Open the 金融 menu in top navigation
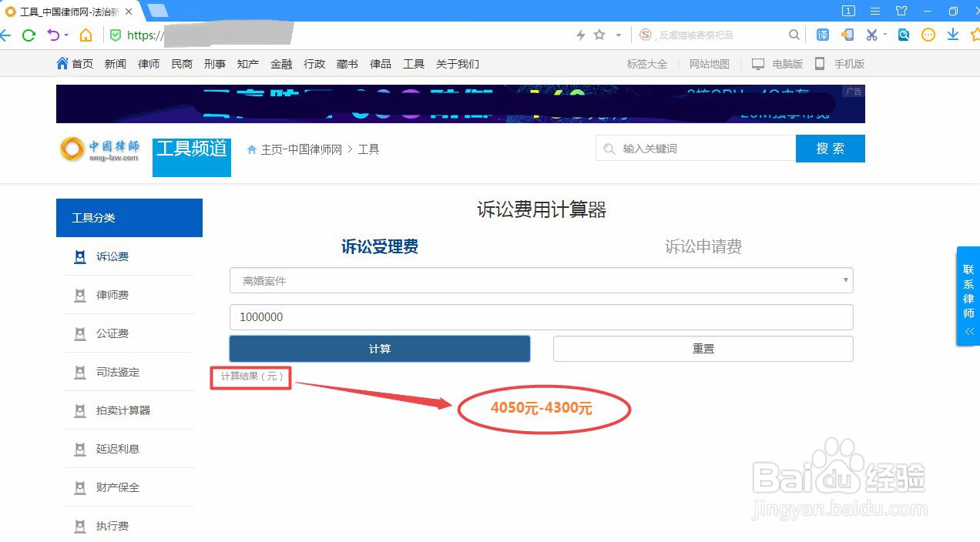Viewport: 980px width, 542px height. 281,63
